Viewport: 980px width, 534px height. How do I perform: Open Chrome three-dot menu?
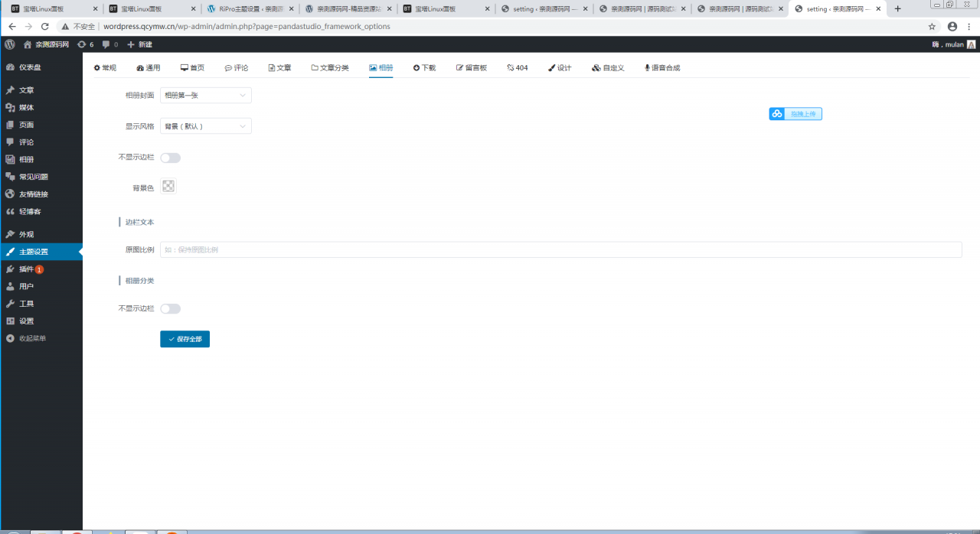[x=969, y=26]
